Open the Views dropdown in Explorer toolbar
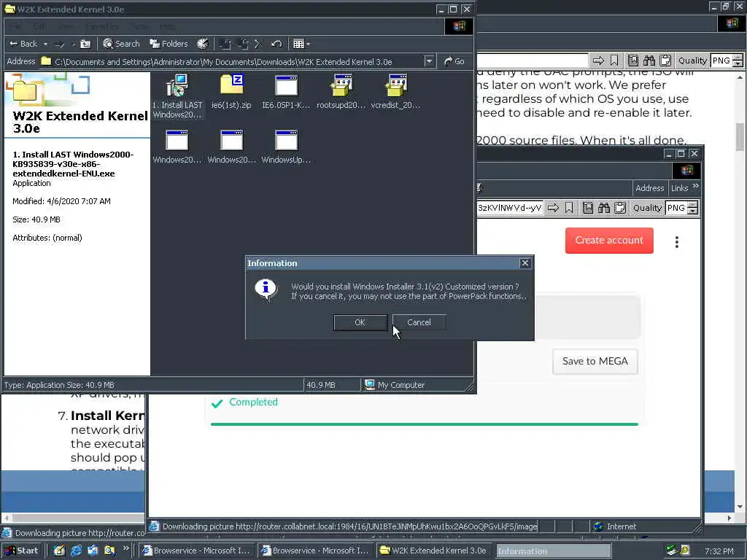Screen dimensions: 747x560 click(301, 44)
